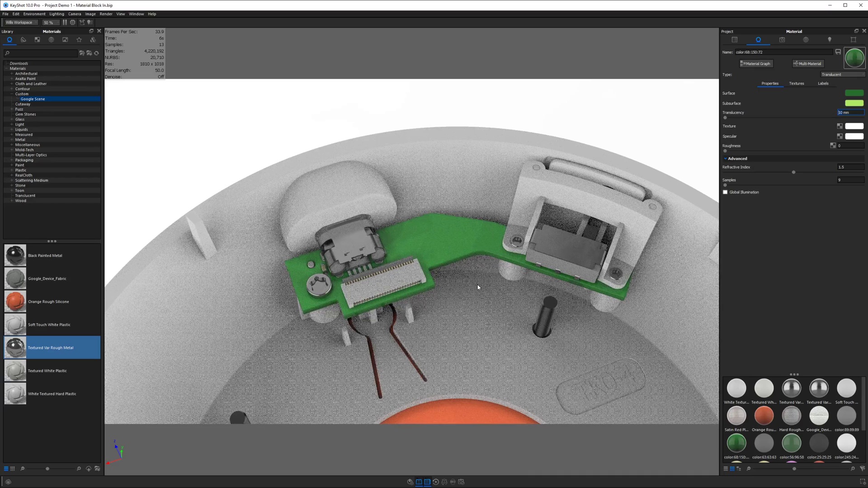Save material to library icon beside name
Image resolution: width=868 pixels, height=488 pixels.
838,52
